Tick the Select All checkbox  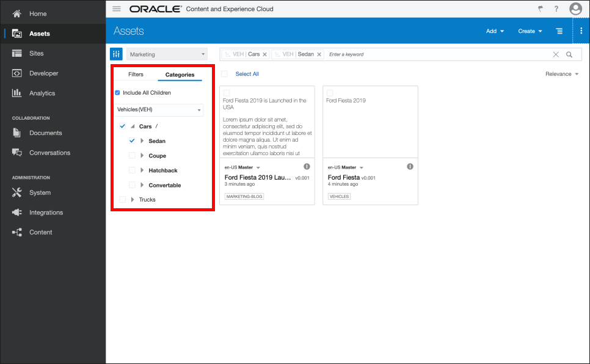click(224, 74)
